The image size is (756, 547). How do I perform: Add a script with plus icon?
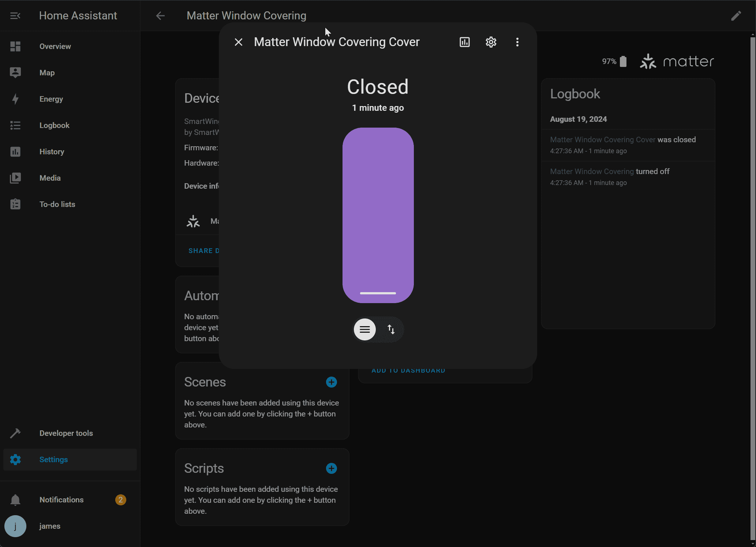coord(331,468)
